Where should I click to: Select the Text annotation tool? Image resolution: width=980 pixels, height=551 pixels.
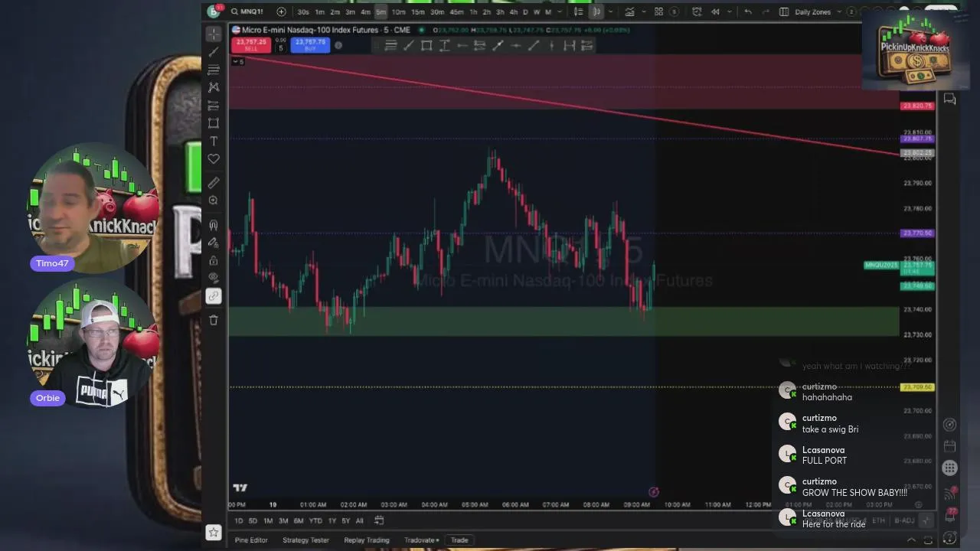coord(214,142)
